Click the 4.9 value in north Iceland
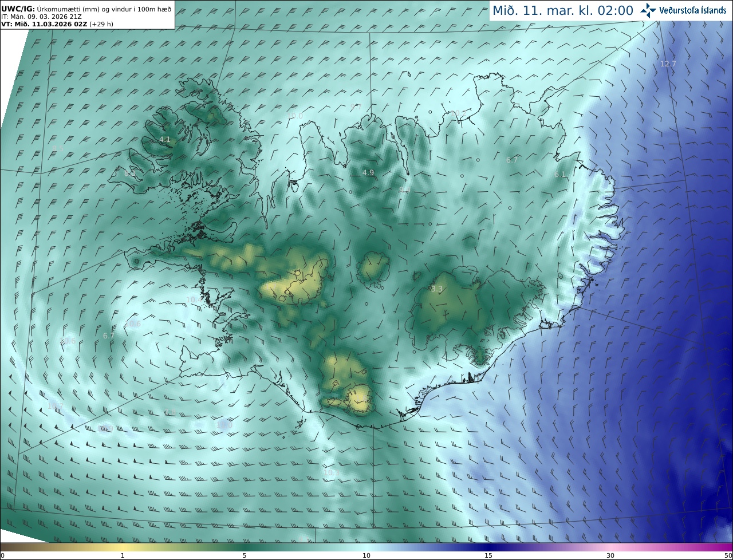 pos(368,172)
